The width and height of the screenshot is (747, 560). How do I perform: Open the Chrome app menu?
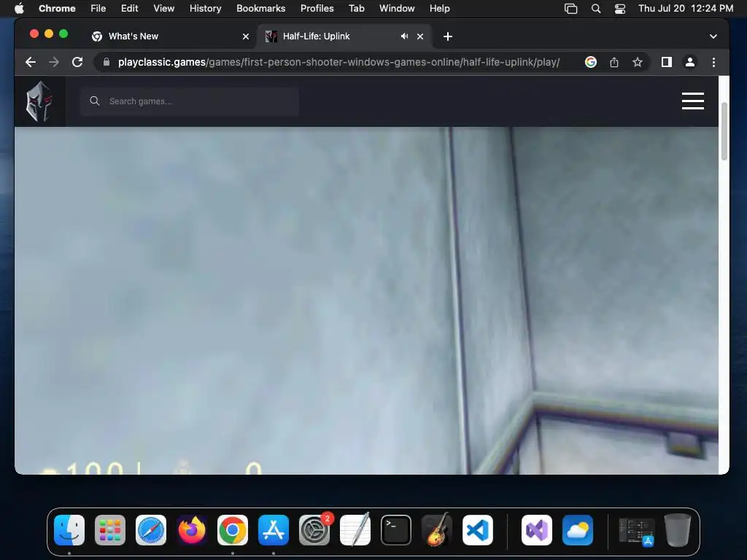[57, 8]
